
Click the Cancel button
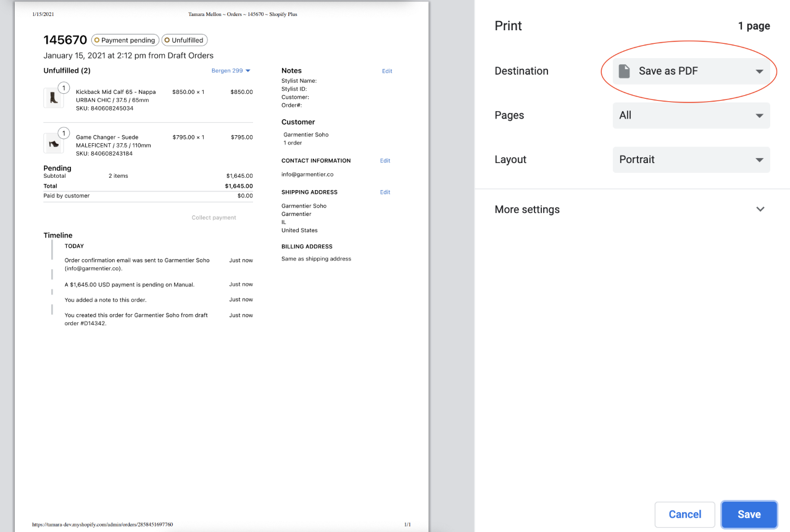click(684, 514)
